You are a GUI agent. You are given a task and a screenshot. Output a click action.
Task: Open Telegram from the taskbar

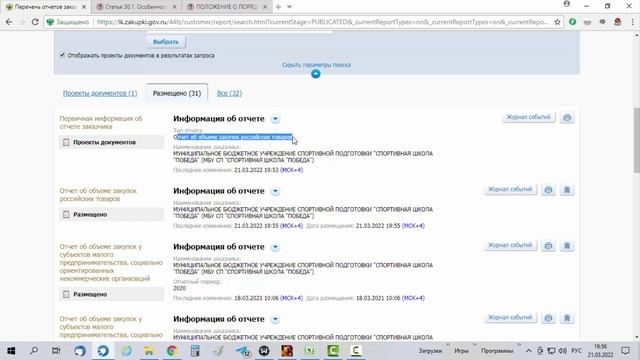(x=242, y=351)
